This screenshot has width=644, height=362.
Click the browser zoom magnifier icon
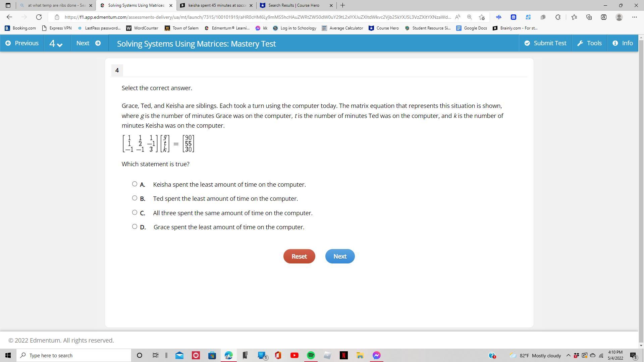[x=470, y=17]
